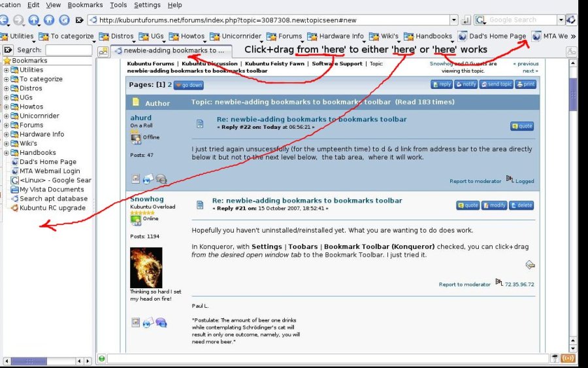Click the Software Support breadcrumb link

tap(337, 64)
